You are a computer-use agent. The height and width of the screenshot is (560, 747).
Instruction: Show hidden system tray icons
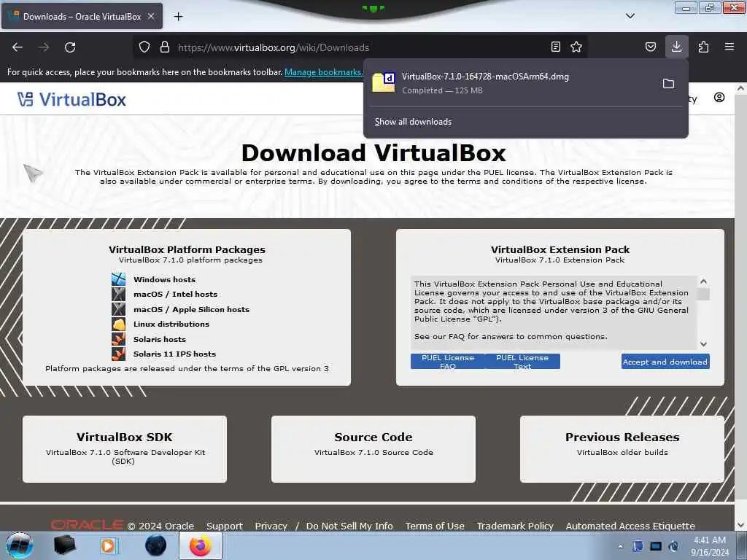pyautogui.click(x=620, y=546)
